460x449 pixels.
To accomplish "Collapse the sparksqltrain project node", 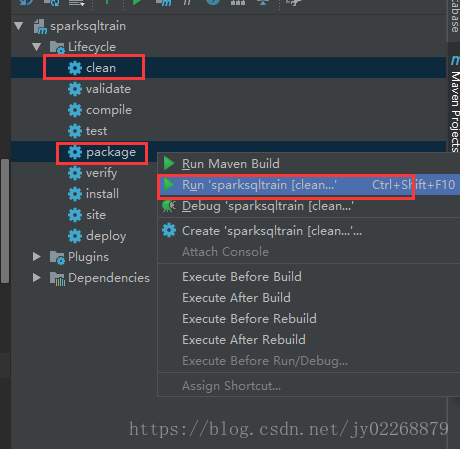I will tap(19, 26).
